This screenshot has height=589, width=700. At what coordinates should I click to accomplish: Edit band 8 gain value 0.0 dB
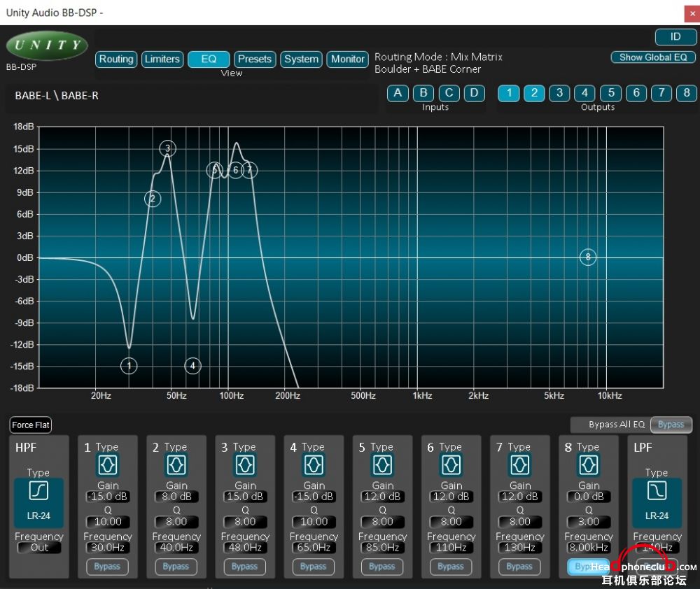tap(589, 497)
